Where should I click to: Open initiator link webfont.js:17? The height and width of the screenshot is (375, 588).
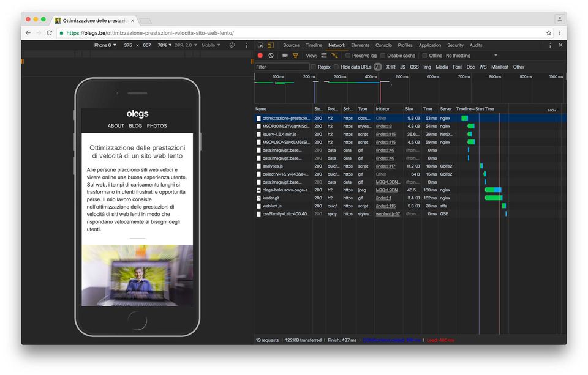[x=388, y=214]
